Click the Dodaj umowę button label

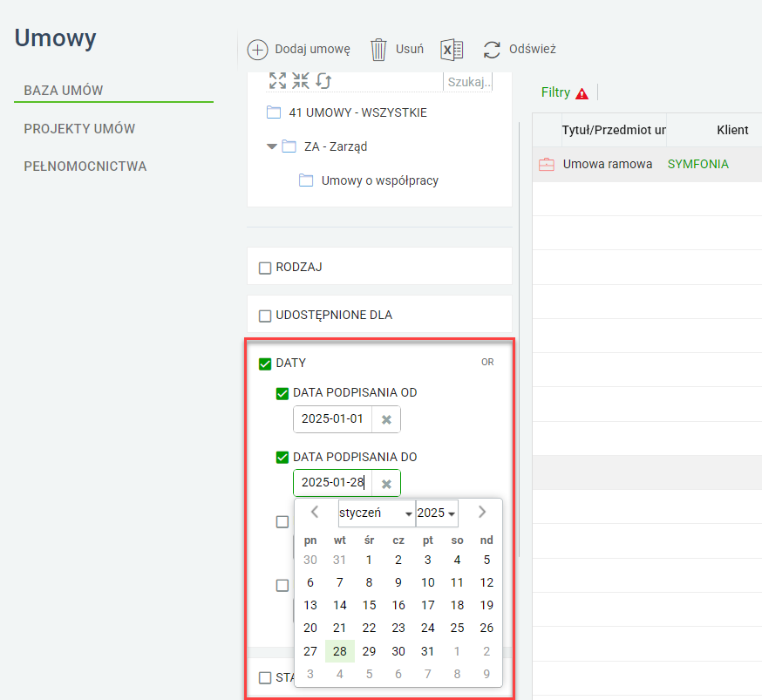(312, 49)
